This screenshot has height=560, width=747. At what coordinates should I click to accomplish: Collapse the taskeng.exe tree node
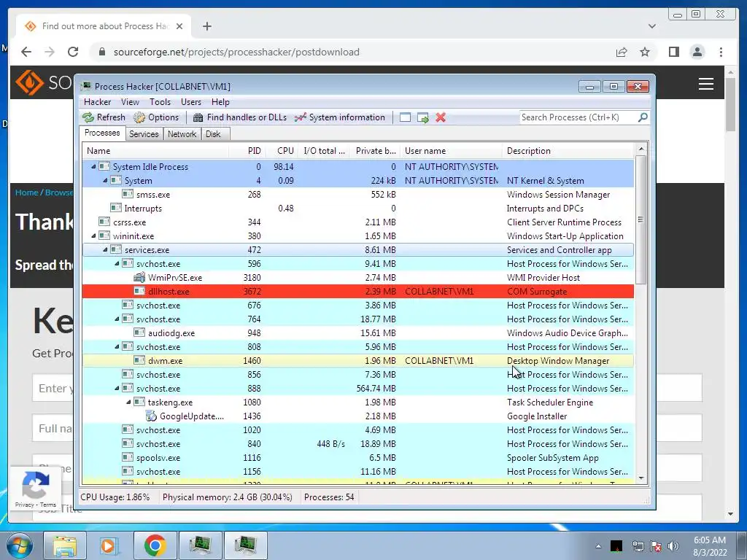(128, 402)
